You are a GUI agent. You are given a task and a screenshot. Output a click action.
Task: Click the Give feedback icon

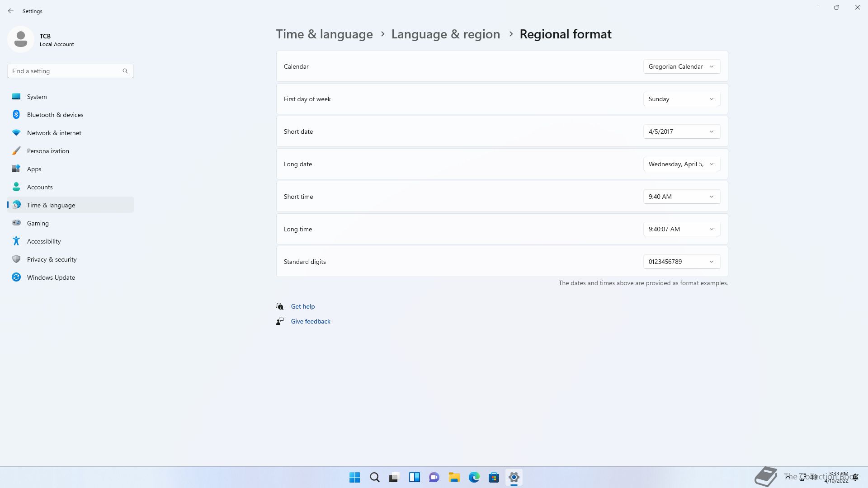point(280,321)
